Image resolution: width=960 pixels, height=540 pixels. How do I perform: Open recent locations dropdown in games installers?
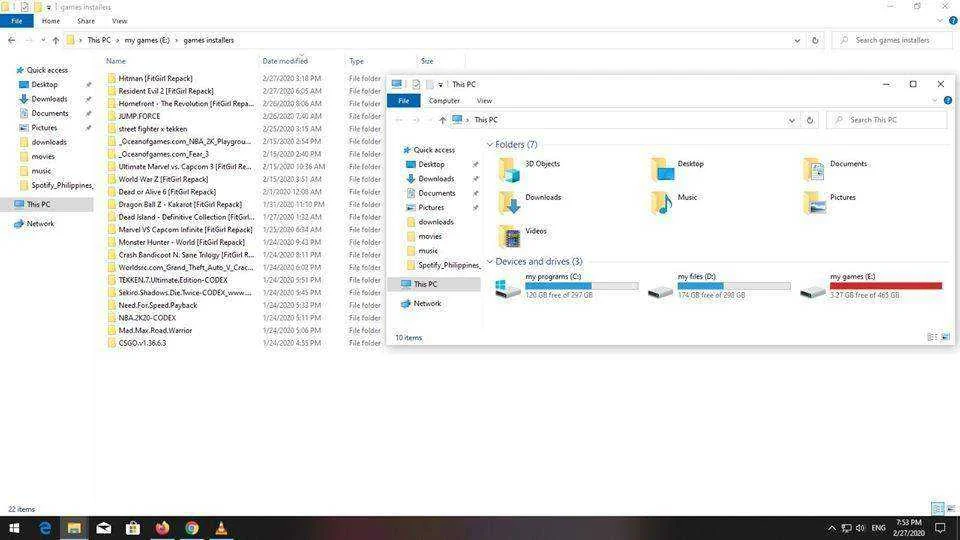coord(43,40)
